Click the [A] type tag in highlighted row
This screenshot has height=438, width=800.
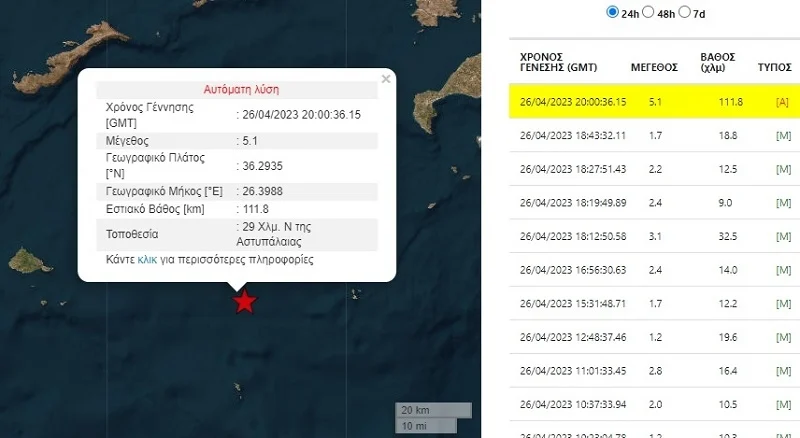pos(782,101)
